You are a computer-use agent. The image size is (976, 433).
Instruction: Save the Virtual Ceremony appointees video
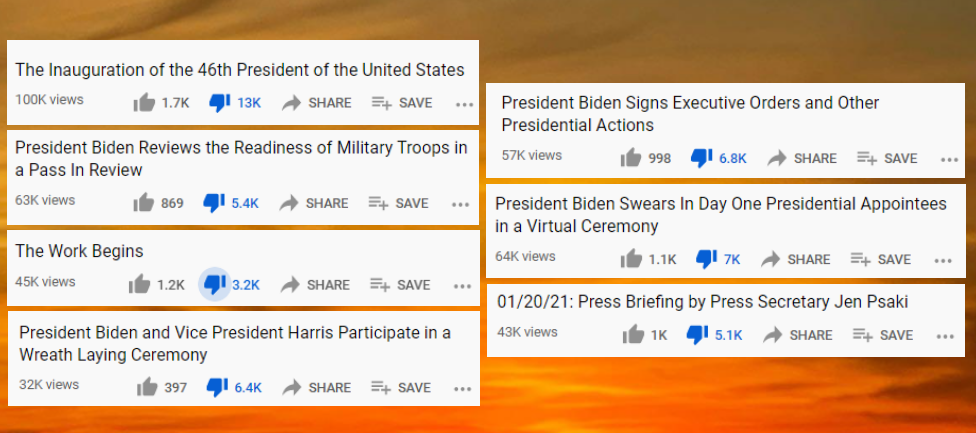tap(880, 259)
